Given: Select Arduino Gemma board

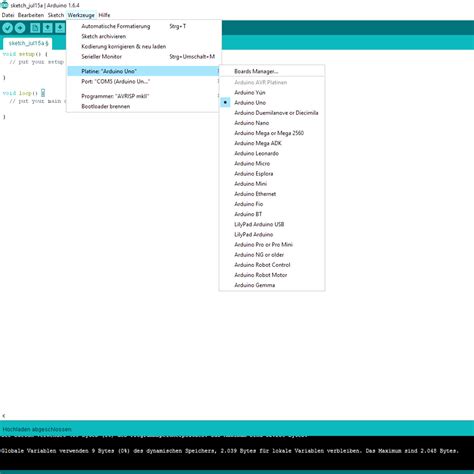Looking at the screenshot, I should [x=272, y=285].
